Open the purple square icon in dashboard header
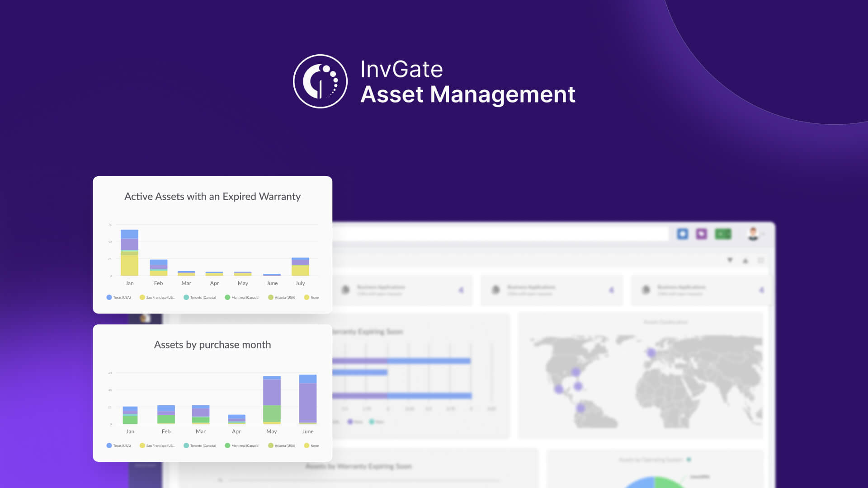Viewport: 868px width, 488px height. [x=701, y=234]
